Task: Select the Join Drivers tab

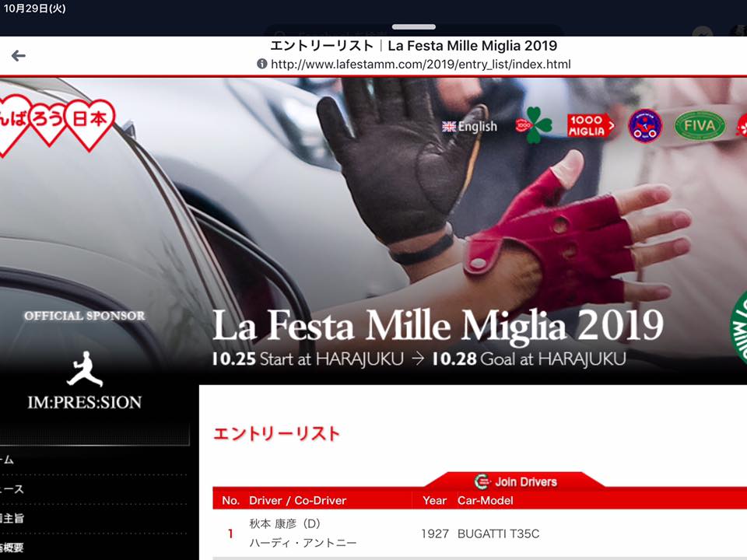Action: (515, 481)
